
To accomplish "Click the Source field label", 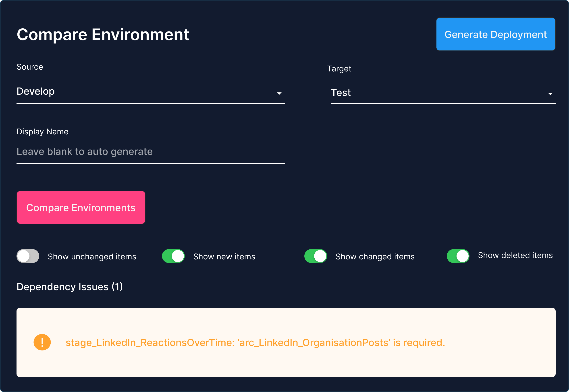I will tap(30, 67).
